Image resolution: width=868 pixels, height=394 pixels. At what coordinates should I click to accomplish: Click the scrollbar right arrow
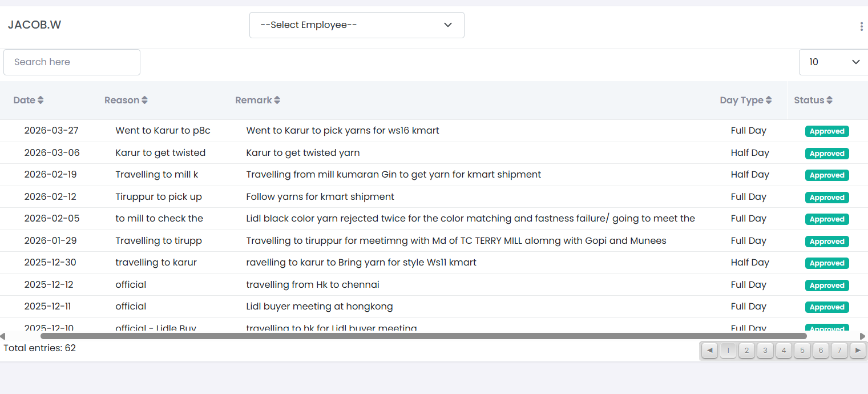(862, 336)
